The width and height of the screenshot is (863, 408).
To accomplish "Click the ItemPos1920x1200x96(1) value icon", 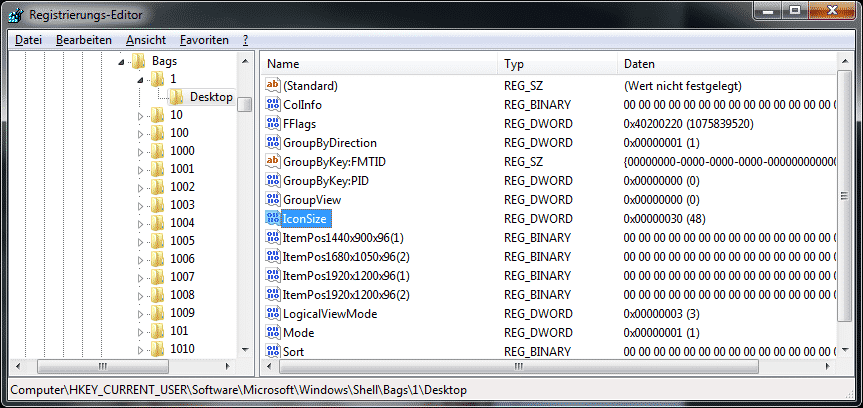I will tap(272, 275).
